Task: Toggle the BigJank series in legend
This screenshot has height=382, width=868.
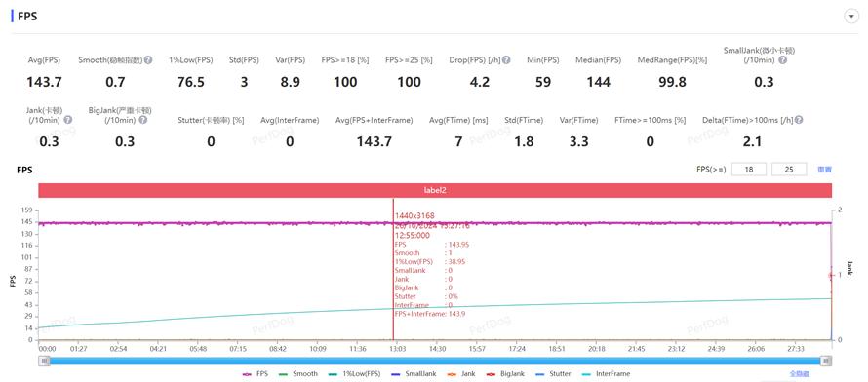Action: point(504,373)
